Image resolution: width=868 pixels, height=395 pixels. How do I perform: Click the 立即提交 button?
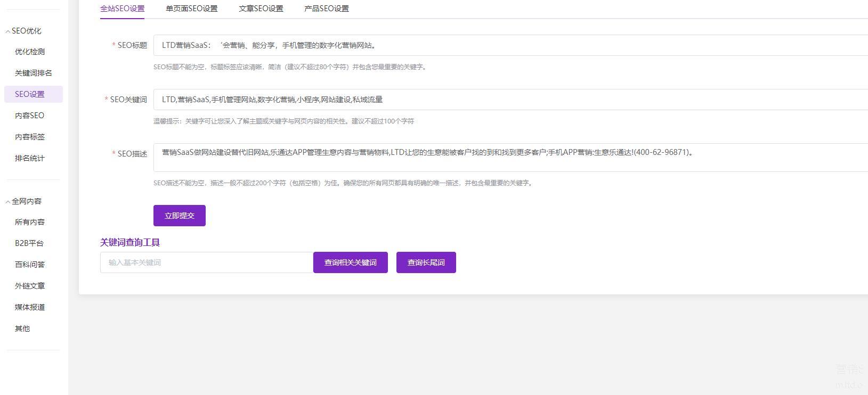click(180, 216)
